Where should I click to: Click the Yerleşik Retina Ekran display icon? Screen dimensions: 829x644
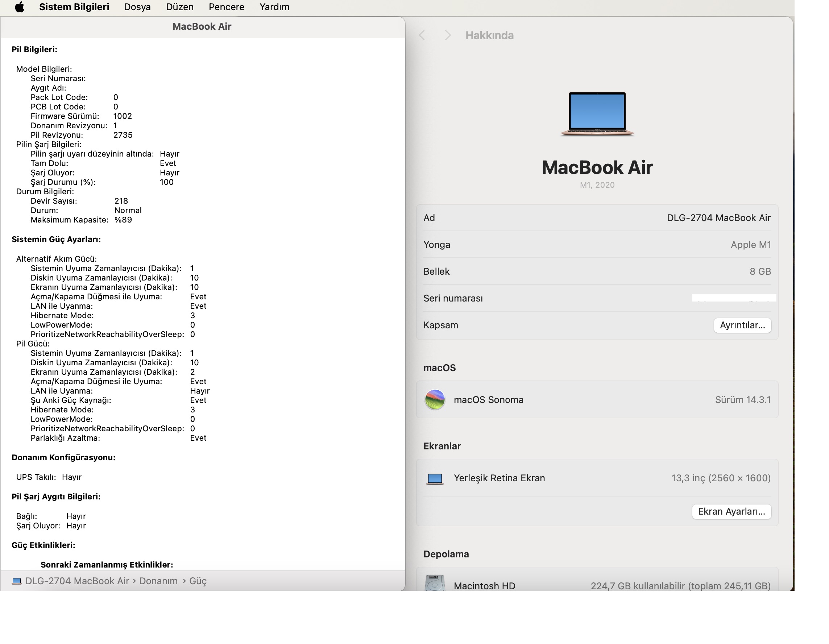tap(435, 478)
